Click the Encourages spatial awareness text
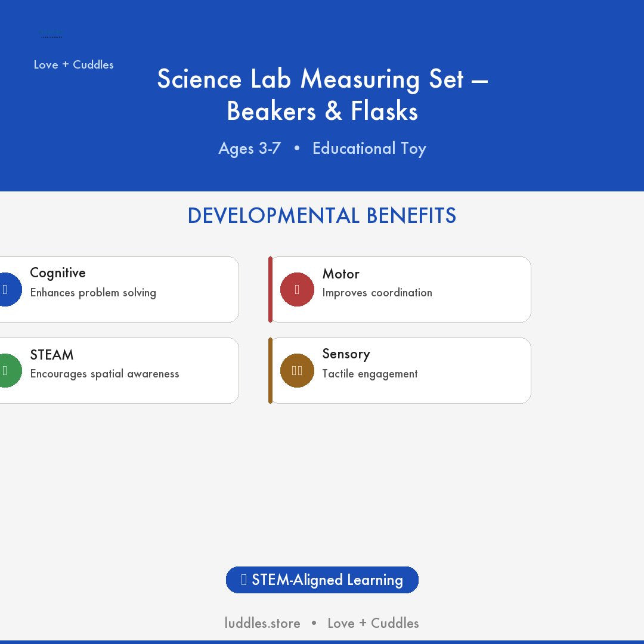This screenshot has width=644, height=644. click(105, 374)
